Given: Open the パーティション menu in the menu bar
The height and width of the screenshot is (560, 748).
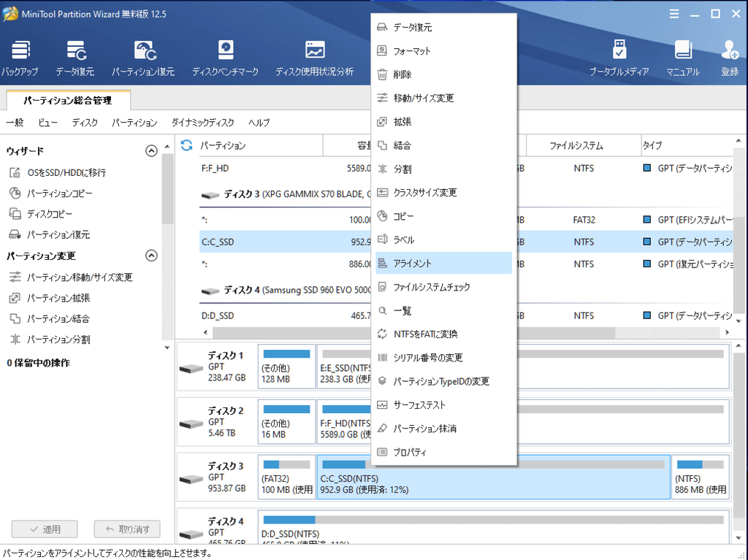Looking at the screenshot, I should 134,123.
